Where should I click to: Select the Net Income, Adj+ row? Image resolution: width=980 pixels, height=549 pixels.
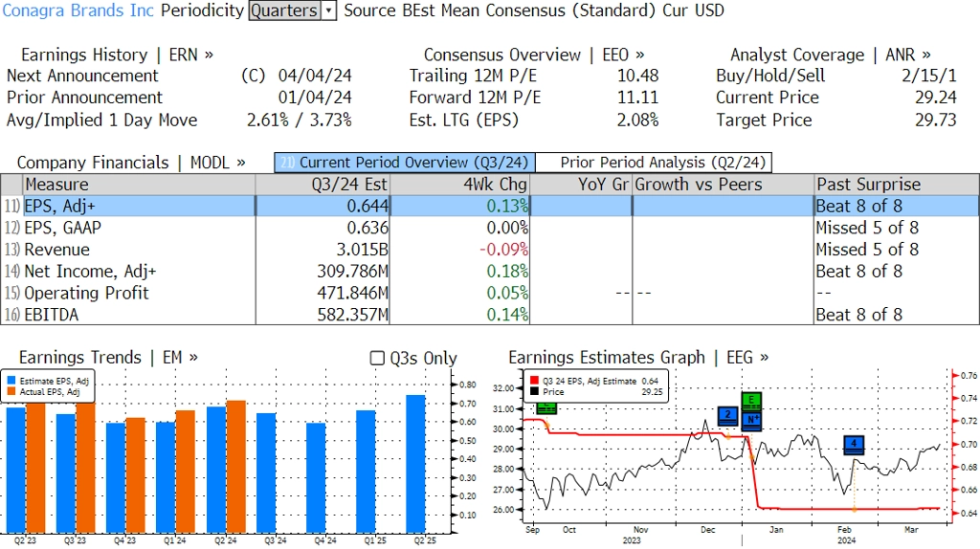click(489, 272)
